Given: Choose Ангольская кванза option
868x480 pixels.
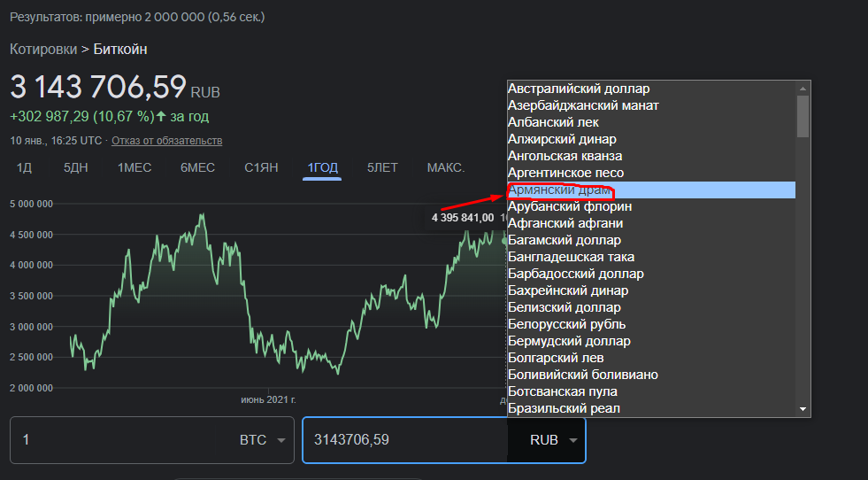Looking at the screenshot, I should point(651,156).
